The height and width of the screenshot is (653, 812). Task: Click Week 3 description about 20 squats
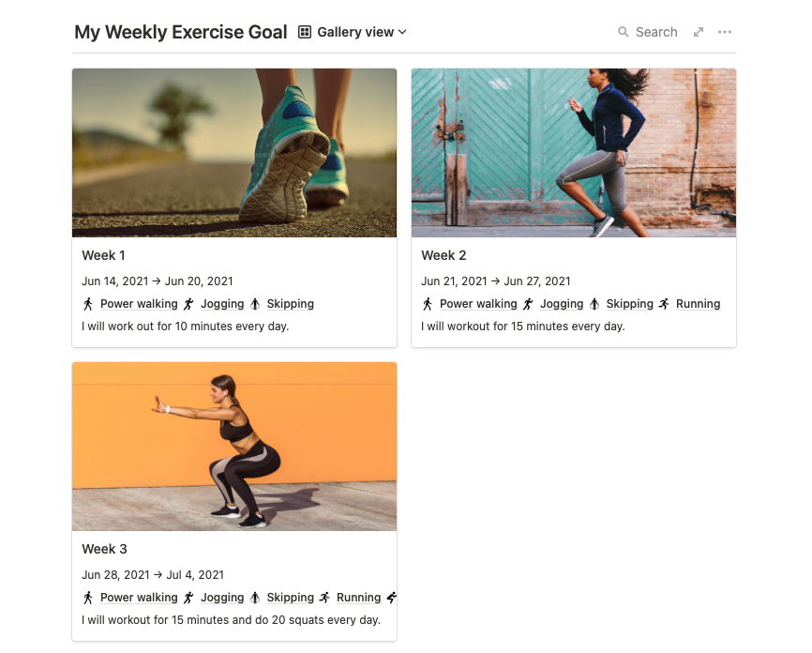pyautogui.click(x=231, y=620)
